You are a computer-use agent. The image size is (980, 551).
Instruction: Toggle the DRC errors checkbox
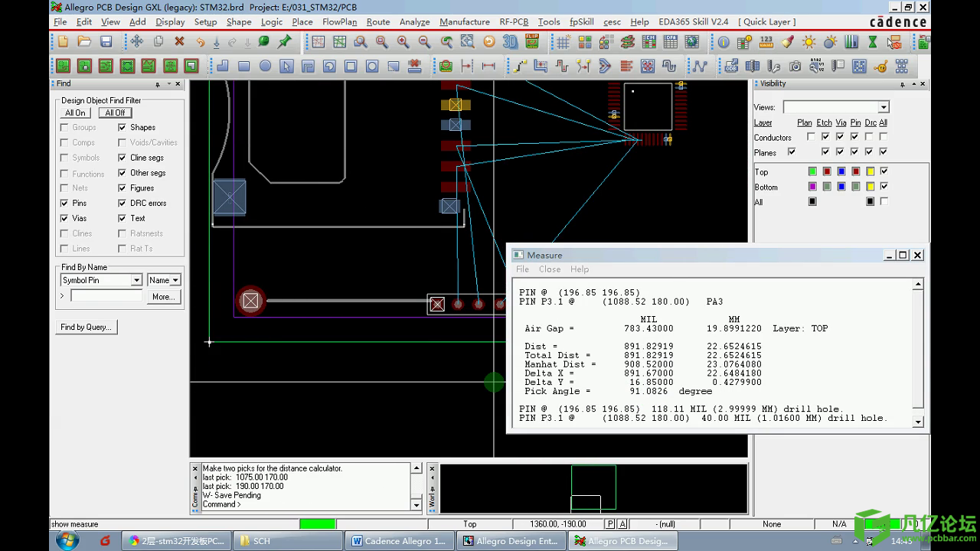pyautogui.click(x=122, y=203)
